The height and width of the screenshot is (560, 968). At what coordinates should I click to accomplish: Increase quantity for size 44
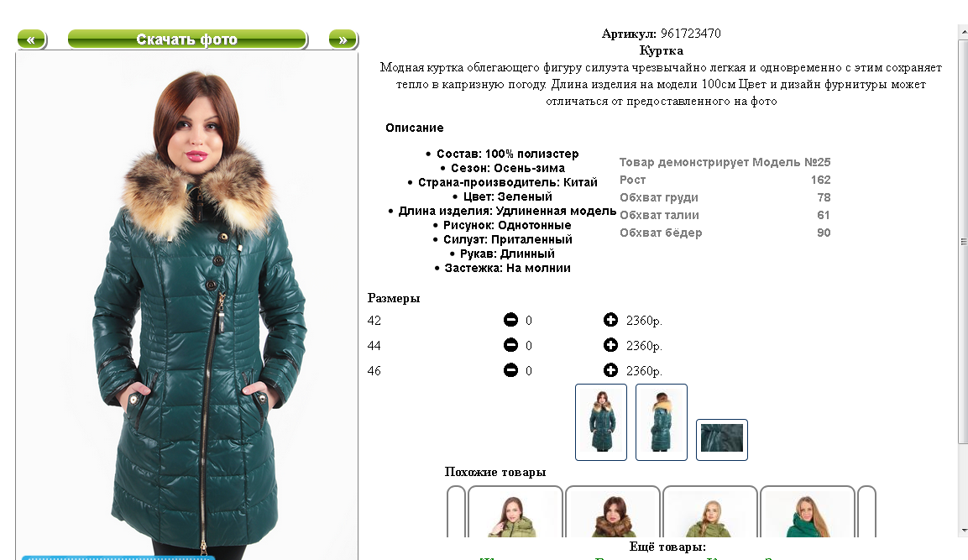point(610,345)
